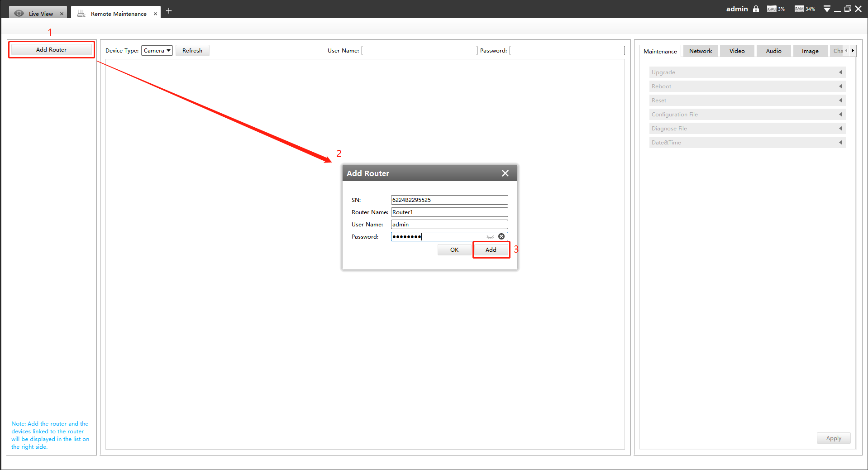Screen dimensions: 868x470
Task: Expand the Date&Time section
Action: (747, 143)
